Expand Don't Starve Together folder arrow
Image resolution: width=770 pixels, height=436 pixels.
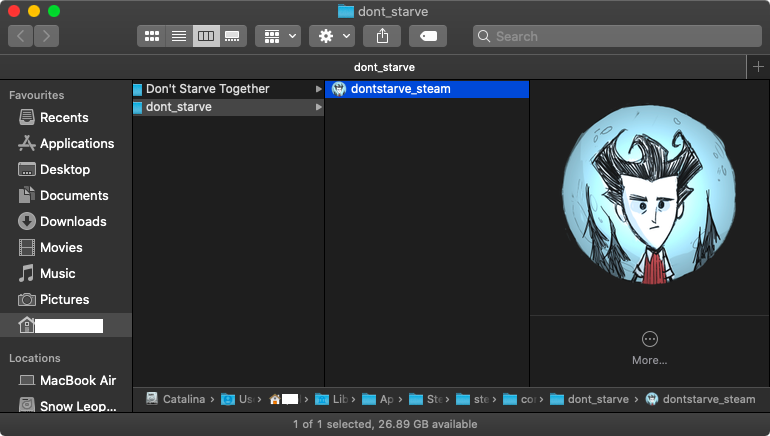[x=318, y=89]
